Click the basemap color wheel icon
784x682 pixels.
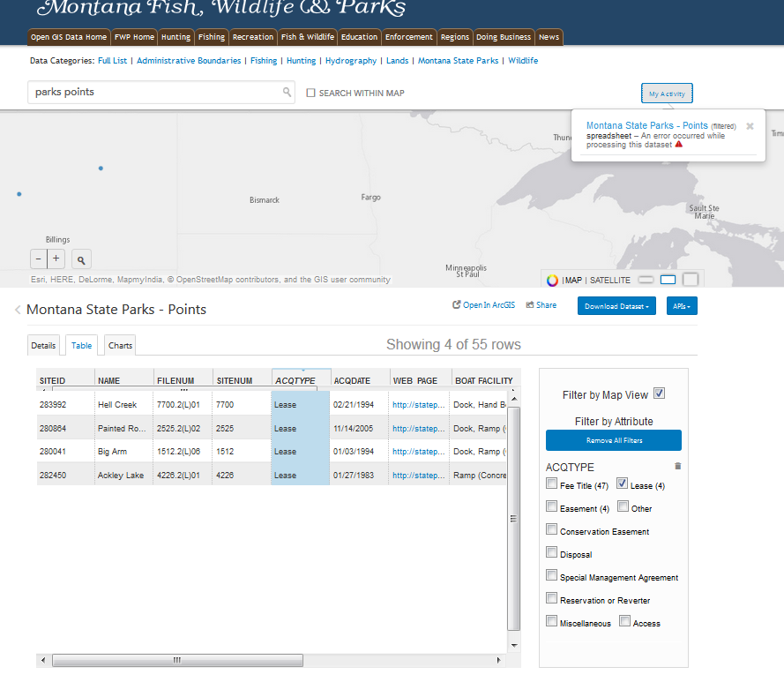coord(552,281)
